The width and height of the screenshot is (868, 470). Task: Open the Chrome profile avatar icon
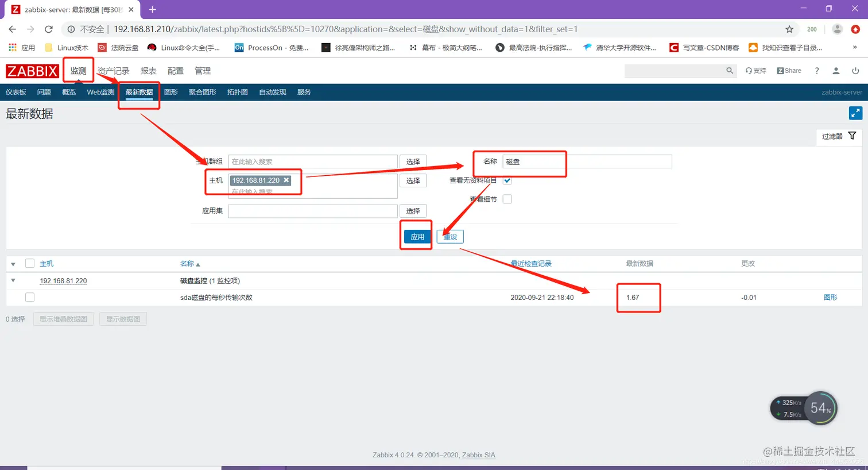tap(838, 29)
